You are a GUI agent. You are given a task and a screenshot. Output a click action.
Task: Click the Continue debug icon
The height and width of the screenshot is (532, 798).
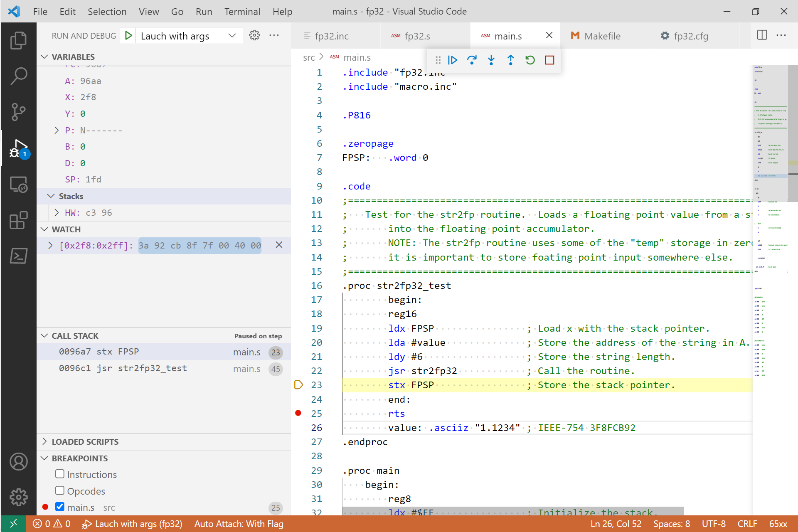[x=453, y=60]
